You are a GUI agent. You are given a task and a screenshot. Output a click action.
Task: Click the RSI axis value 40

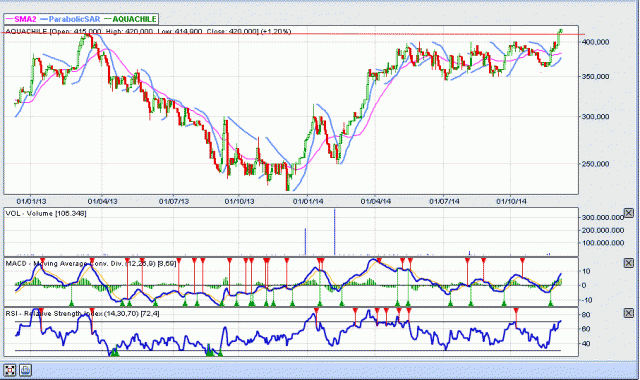click(586, 344)
